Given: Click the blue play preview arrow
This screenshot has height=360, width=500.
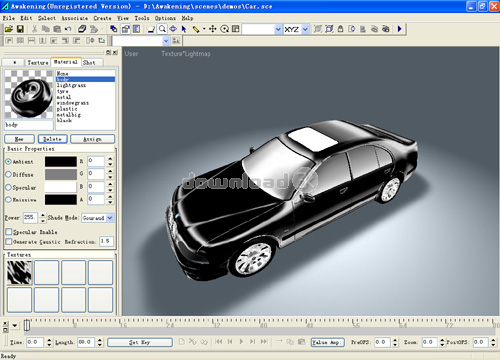Looking at the screenshot, I should tap(400, 29).
